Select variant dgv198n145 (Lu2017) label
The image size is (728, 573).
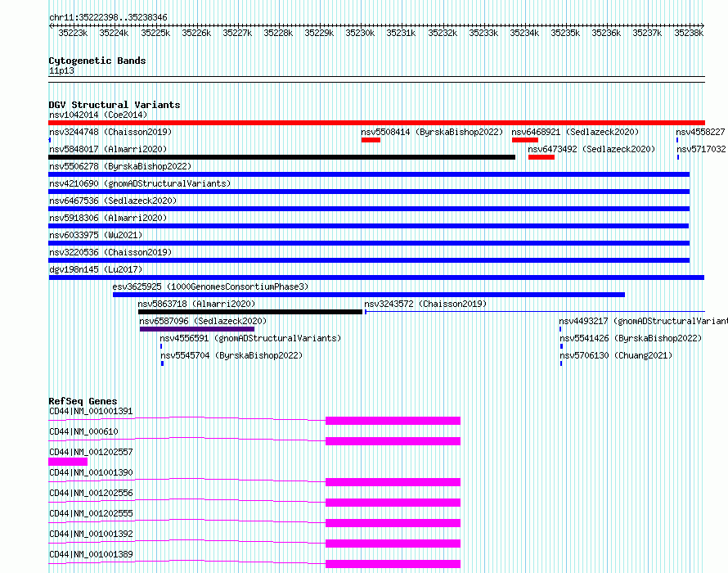tap(96, 269)
